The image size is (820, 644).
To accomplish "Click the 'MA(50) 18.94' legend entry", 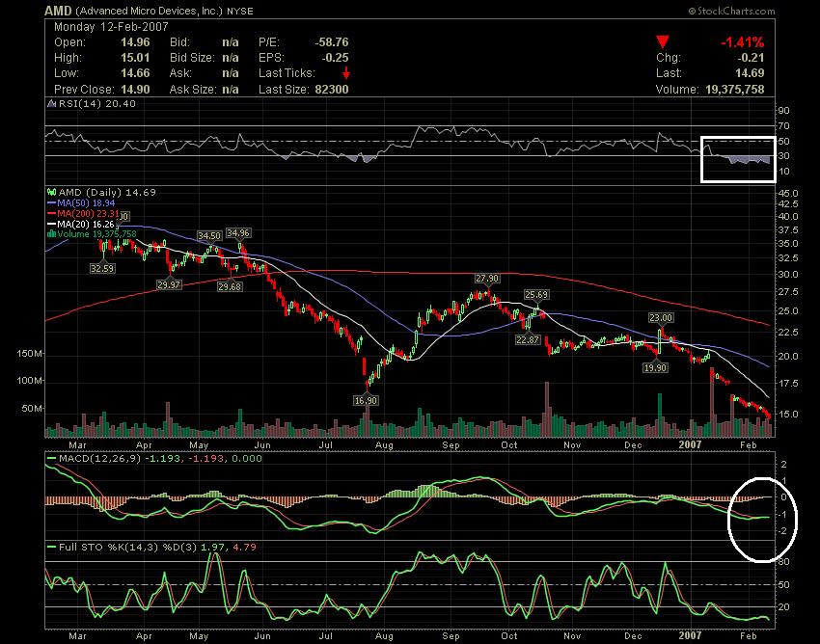I will [x=86, y=202].
